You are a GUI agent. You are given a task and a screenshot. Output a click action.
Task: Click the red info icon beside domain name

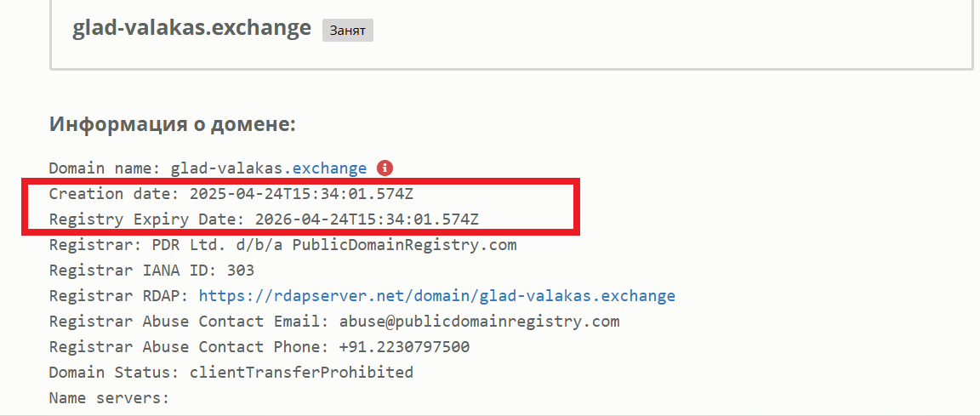coord(385,168)
